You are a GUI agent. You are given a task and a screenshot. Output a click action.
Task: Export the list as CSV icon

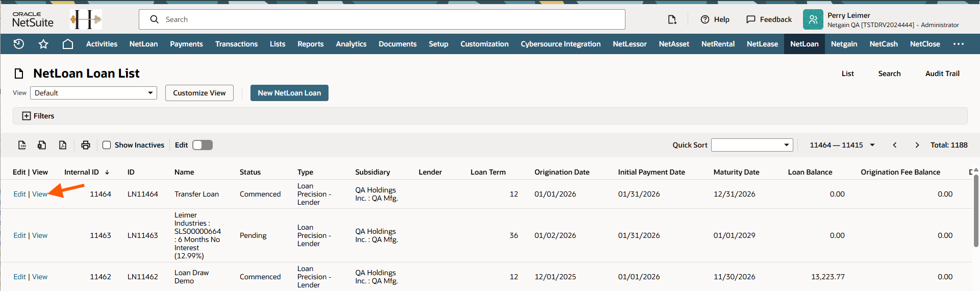[x=22, y=145]
